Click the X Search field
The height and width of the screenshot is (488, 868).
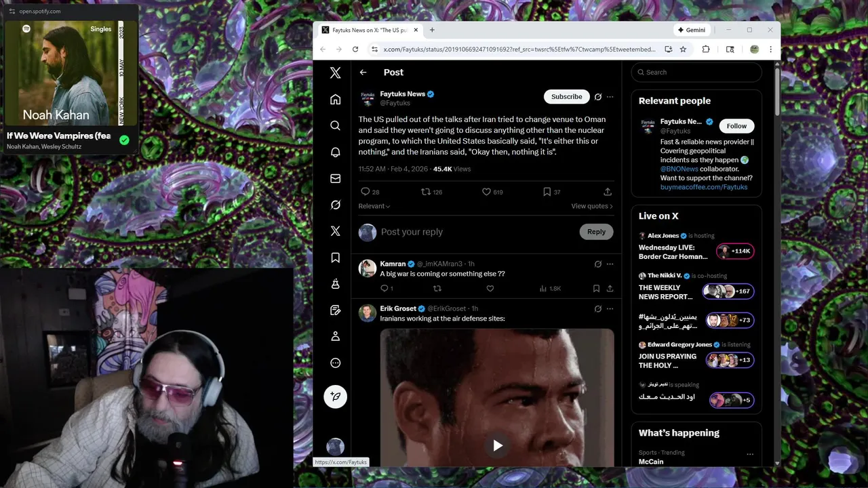pyautogui.click(x=696, y=73)
